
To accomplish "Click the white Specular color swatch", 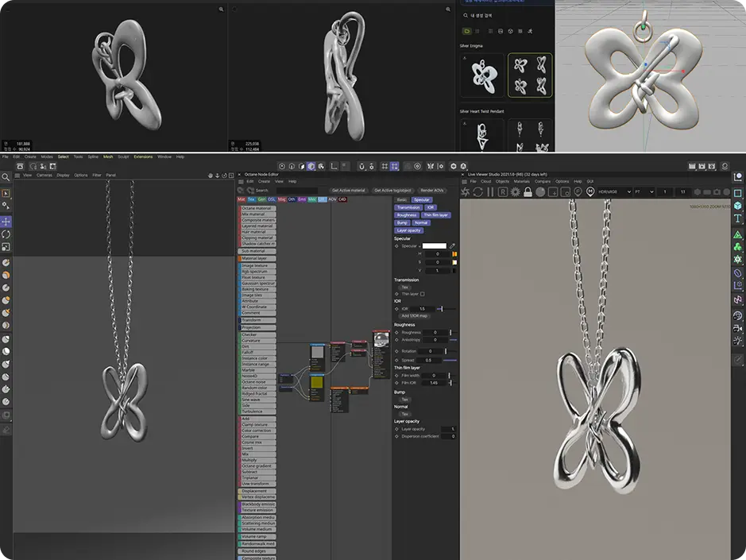I will click(435, 246).
